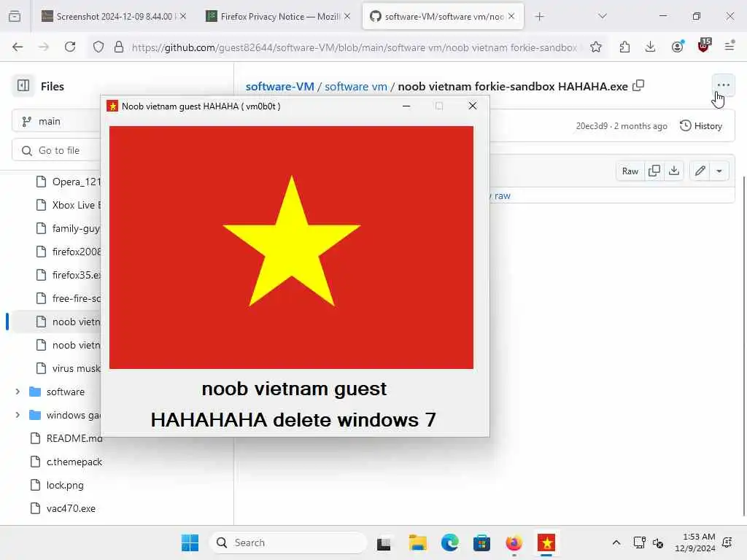The image size is (747, 560).
Task: Open the main branch selector
Action: click(55, 122)
